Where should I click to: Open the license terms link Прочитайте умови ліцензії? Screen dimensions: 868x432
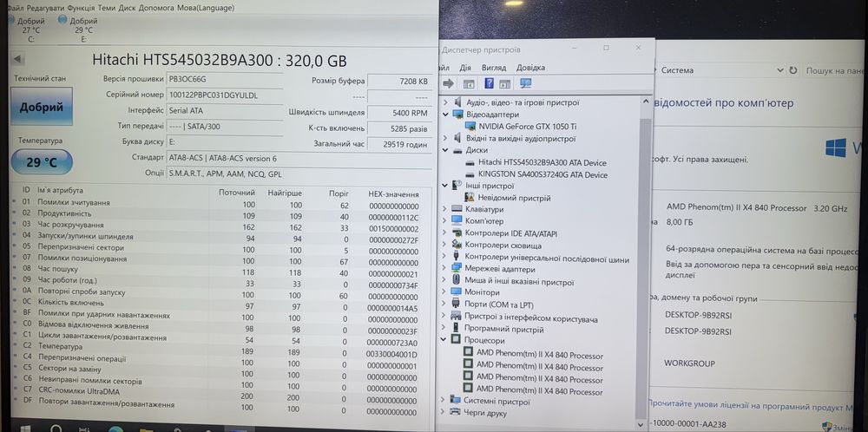753,405
